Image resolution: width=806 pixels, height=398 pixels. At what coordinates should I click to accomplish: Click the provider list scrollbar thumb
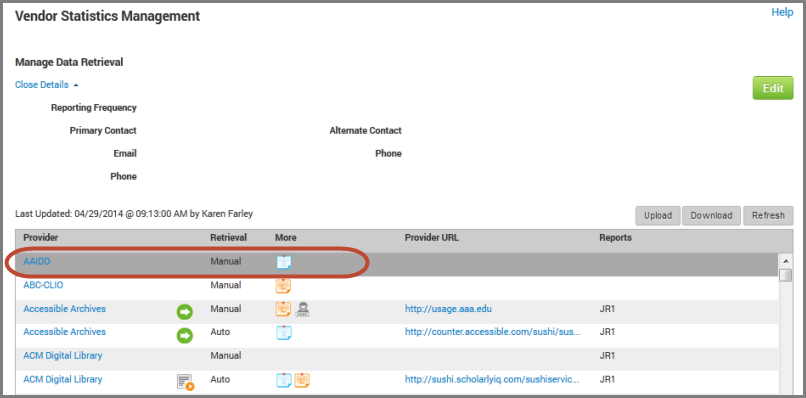(x=785, y=275)
